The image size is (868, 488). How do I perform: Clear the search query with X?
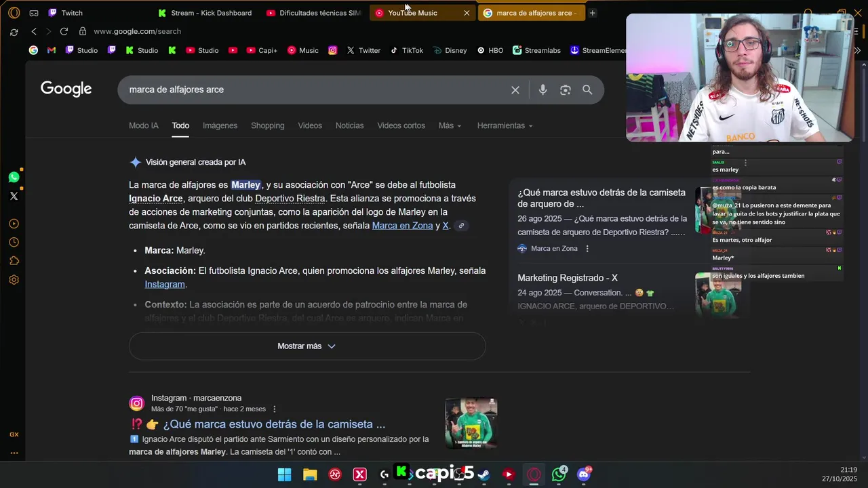pos(515,89)
